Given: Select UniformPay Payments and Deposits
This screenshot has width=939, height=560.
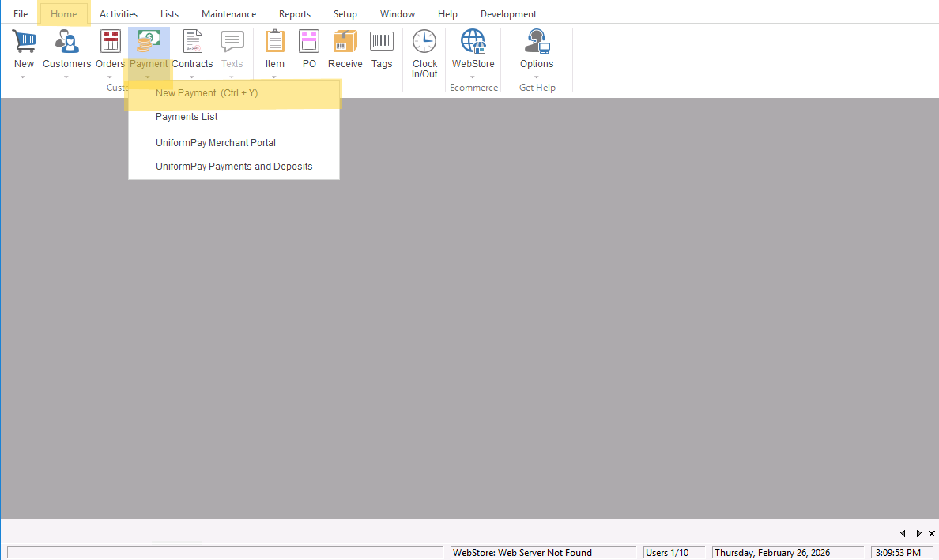Looking at the screenshot, I should tap(234, 167).
